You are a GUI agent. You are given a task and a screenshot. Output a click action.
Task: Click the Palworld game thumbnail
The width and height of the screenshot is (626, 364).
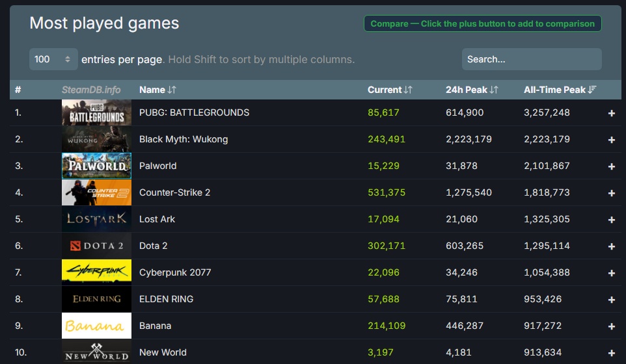click(96, 166)
